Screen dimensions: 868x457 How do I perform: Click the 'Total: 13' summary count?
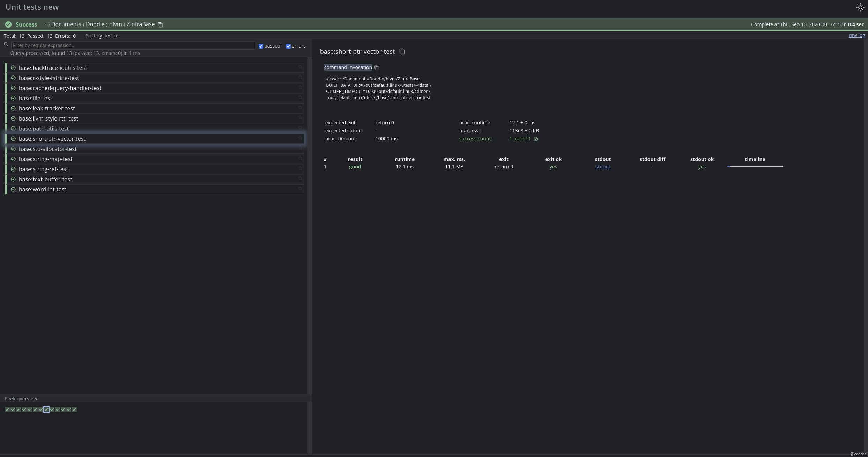coord(14,36)
